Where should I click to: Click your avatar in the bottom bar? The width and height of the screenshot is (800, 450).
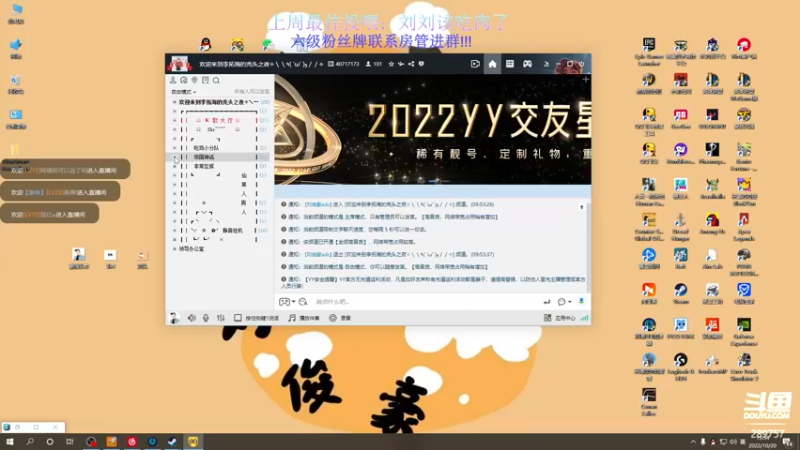click(x=174, y=318)
